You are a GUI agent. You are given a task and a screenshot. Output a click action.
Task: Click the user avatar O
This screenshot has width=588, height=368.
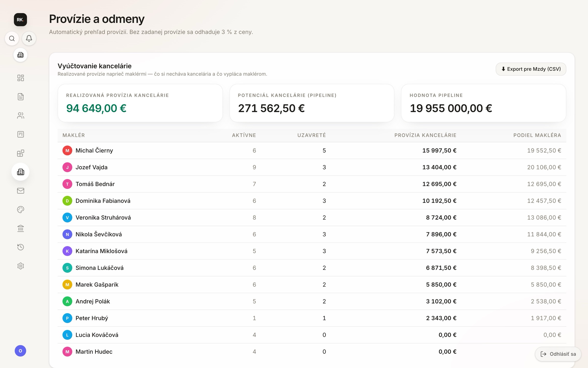pyautogui.click(x=20, y=351)
